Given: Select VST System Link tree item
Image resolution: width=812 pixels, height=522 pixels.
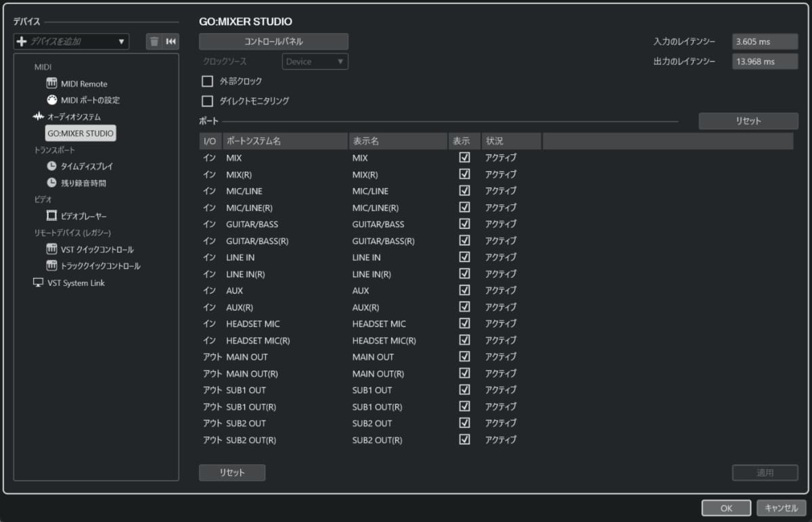Looking at the screenshot, I should [76, 283].
